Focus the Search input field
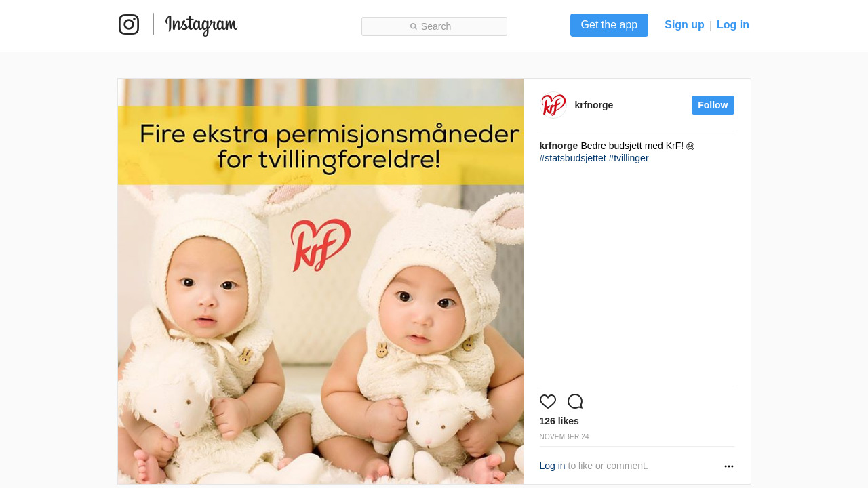Image resolution: width=868 pixels, height=488 pixels. (434, 26)
